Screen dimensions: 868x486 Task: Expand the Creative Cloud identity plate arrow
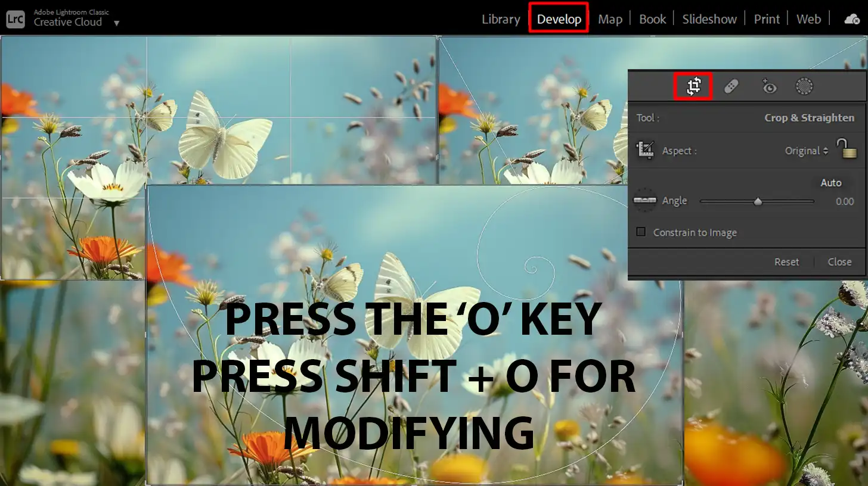(x=117, y=23)
